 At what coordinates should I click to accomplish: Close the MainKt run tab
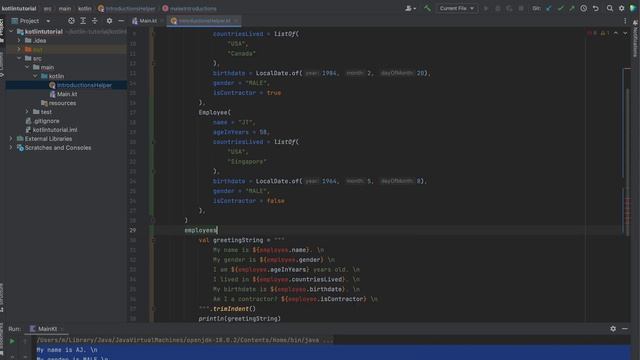pos(62,329)
